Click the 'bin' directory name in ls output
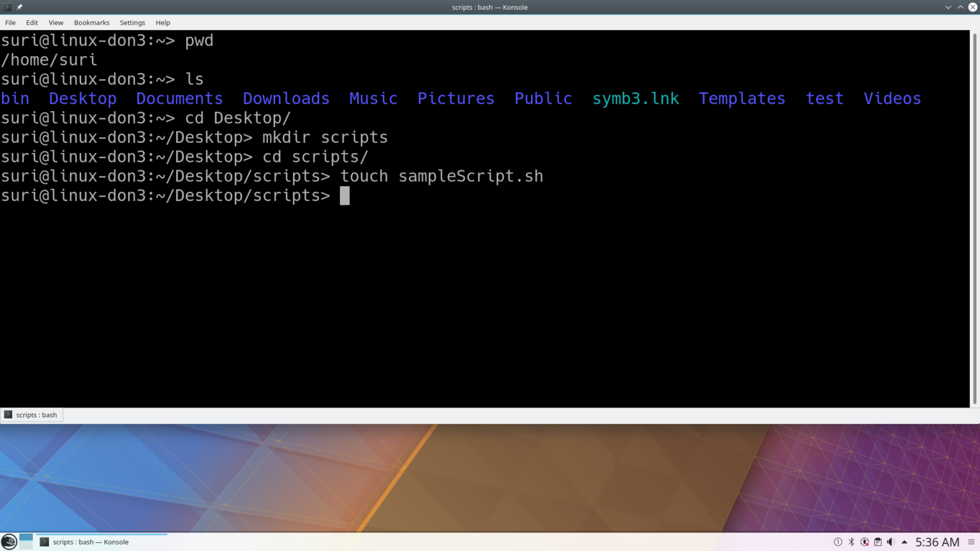This screenshot has height=551, width=980. click(x=15, y=98)
